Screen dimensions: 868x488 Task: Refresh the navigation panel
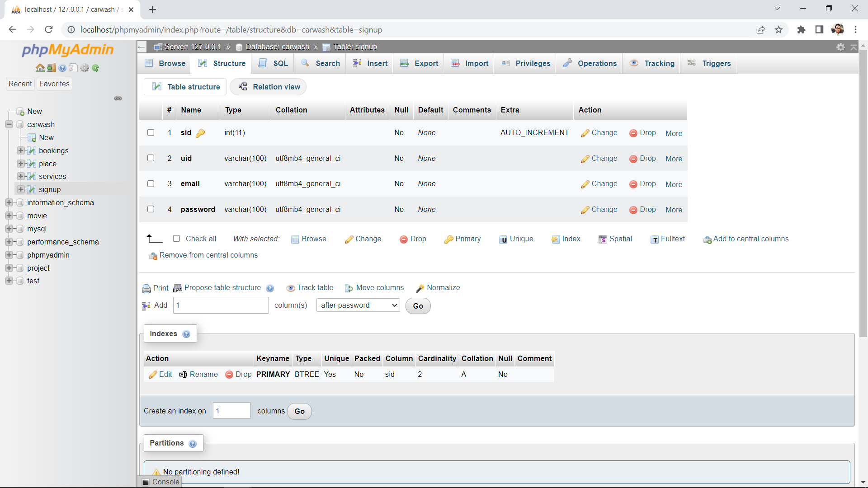click(x=96, y=68)
